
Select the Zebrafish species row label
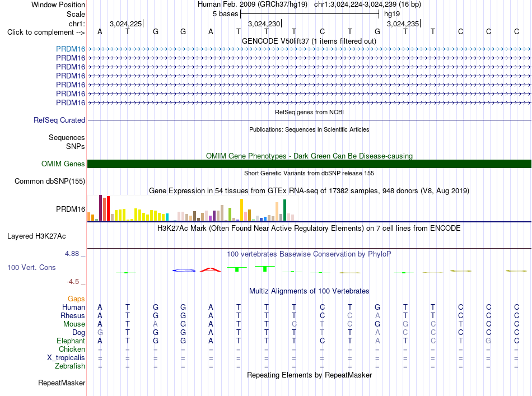click(70, 366)
